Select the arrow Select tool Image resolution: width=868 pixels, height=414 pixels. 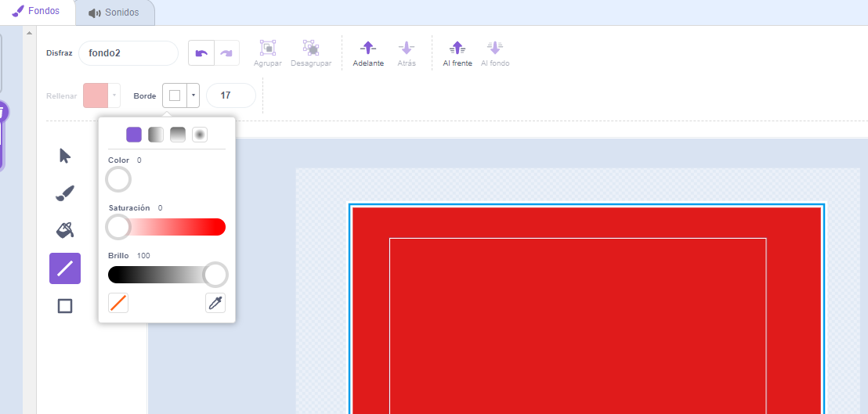coord(65,156)
